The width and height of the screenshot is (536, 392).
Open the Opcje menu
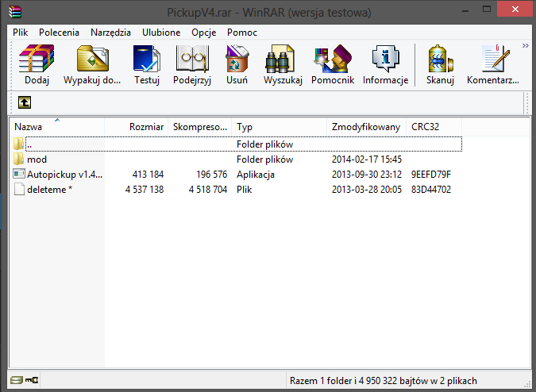coord(204,33)
